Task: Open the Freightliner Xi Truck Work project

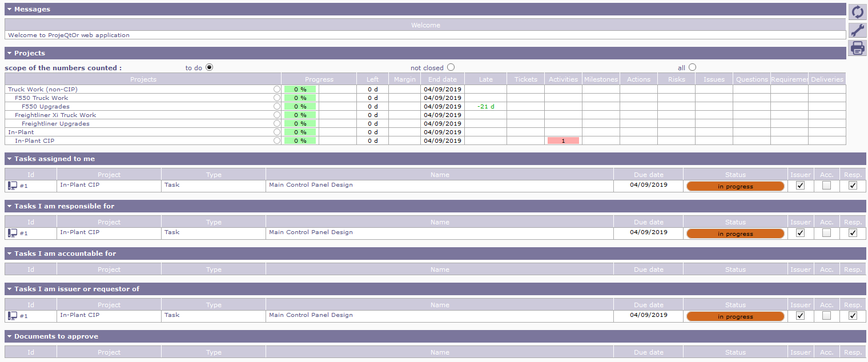Action: pyautogui.click(x=55, y=115)
